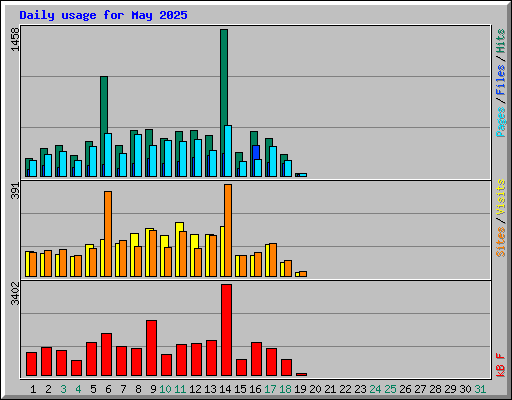Click the day 26 label on x-axis
Viewport: 512px width, 400px height.
coord(405,389)
